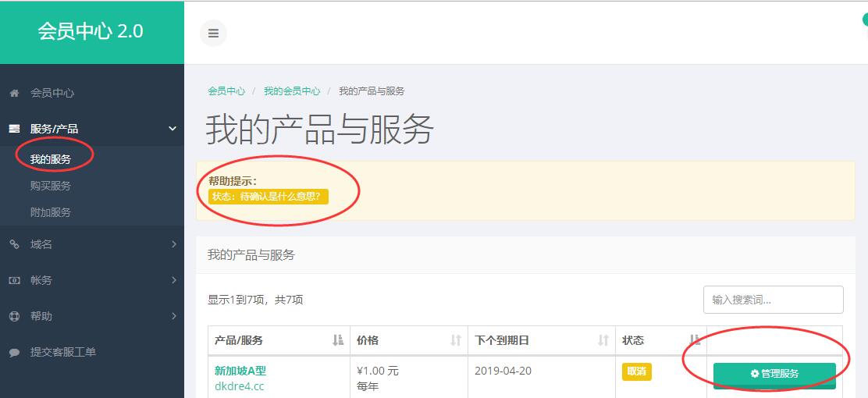Expand the 帮助 menu arrow
This screenshot has height=398, width=868.
(x=174, y=316)
